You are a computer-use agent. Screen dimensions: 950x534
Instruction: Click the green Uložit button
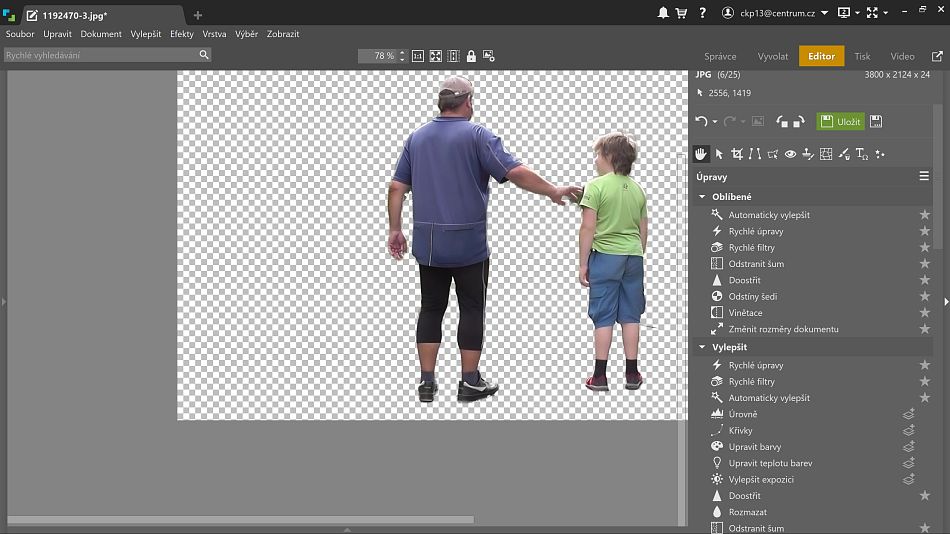(840, 121)
